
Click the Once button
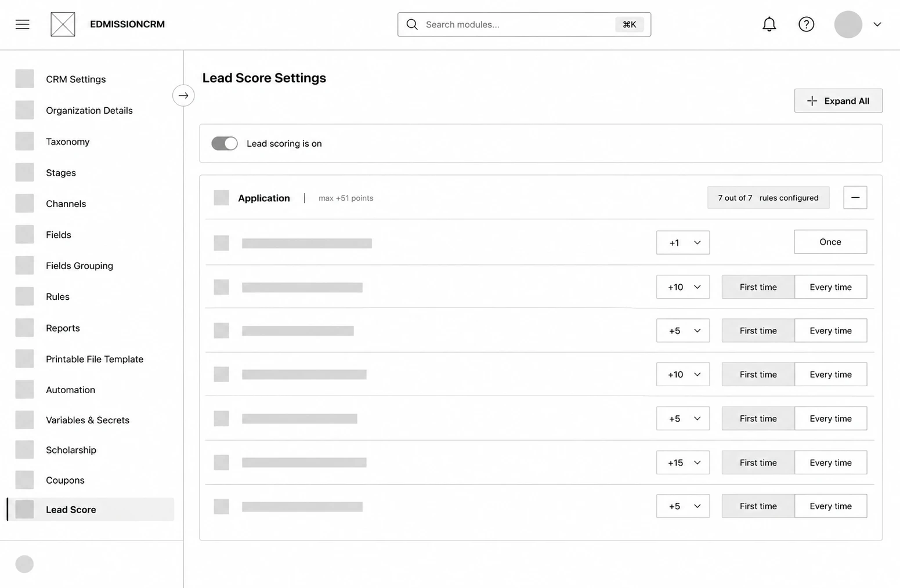(x=830, y=242)
